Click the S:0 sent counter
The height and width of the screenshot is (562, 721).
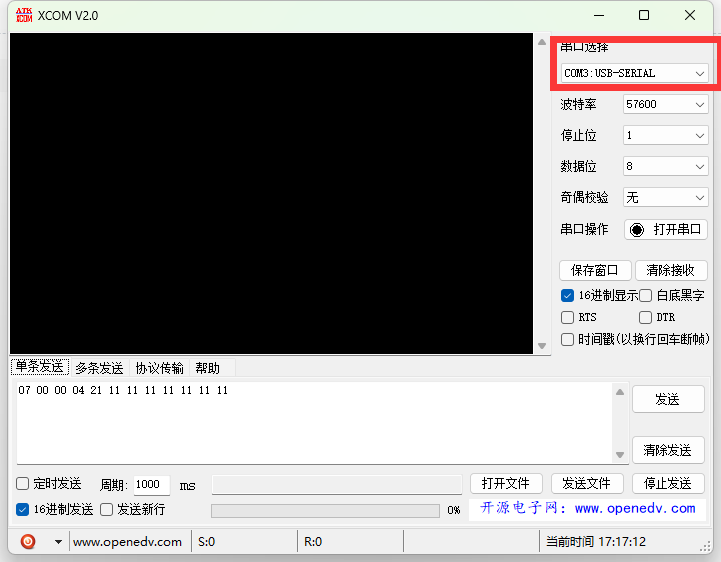tap(206, 542)
